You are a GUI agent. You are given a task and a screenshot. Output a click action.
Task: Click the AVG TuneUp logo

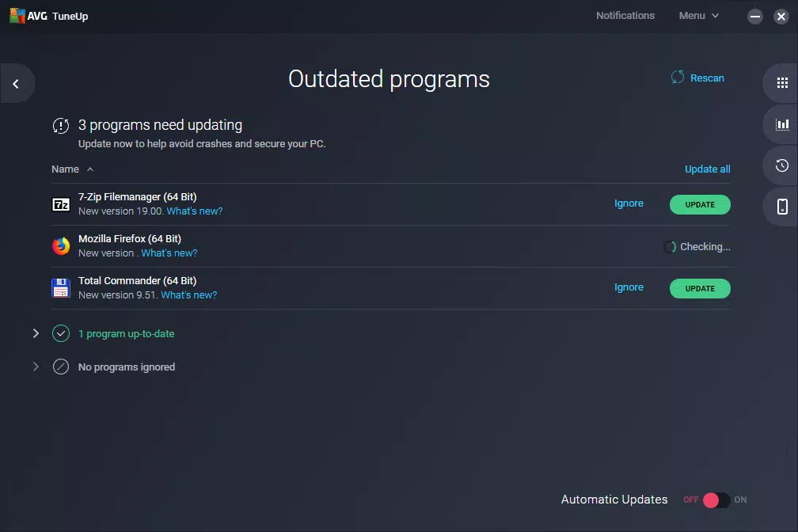click(49, 16)
